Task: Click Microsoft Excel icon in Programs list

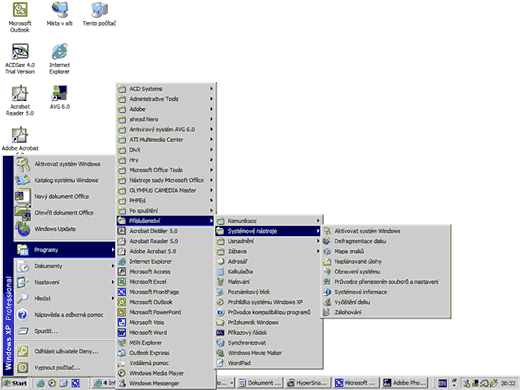Action: [122, 282]
